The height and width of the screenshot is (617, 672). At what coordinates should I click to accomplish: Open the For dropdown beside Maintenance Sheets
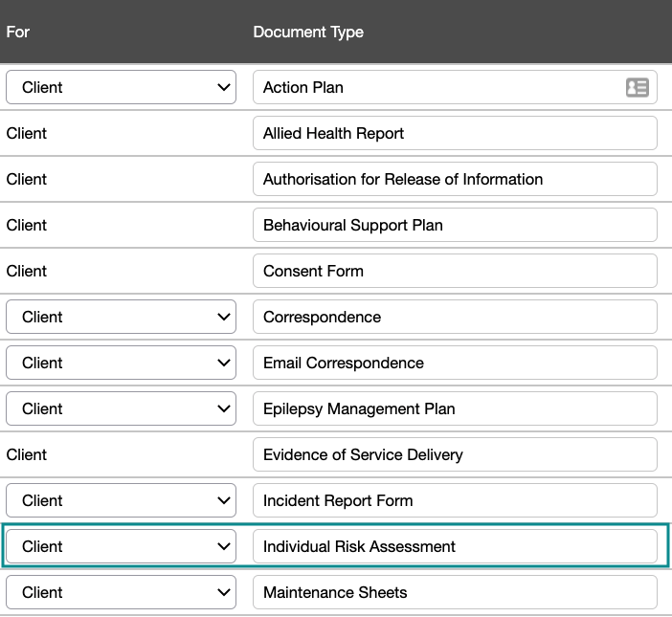121,592
